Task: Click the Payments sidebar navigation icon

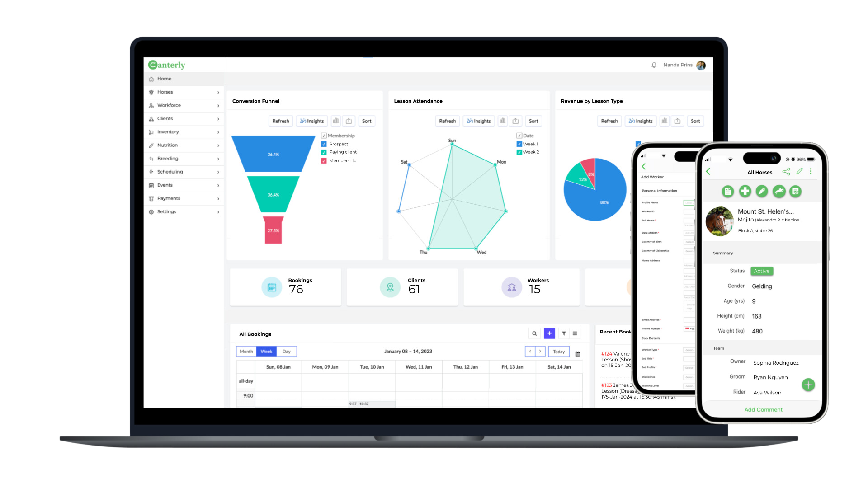Action: 151,198
